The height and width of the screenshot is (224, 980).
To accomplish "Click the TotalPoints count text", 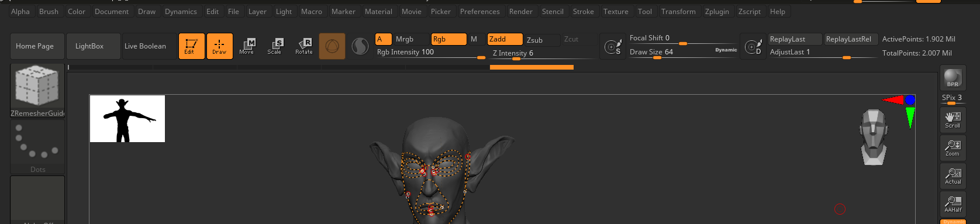I will (917, 53).
